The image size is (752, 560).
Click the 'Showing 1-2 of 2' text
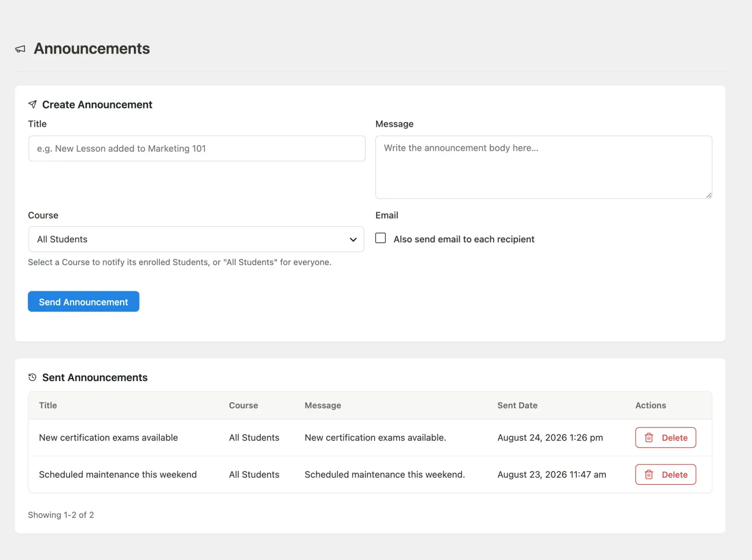[61, 515]
